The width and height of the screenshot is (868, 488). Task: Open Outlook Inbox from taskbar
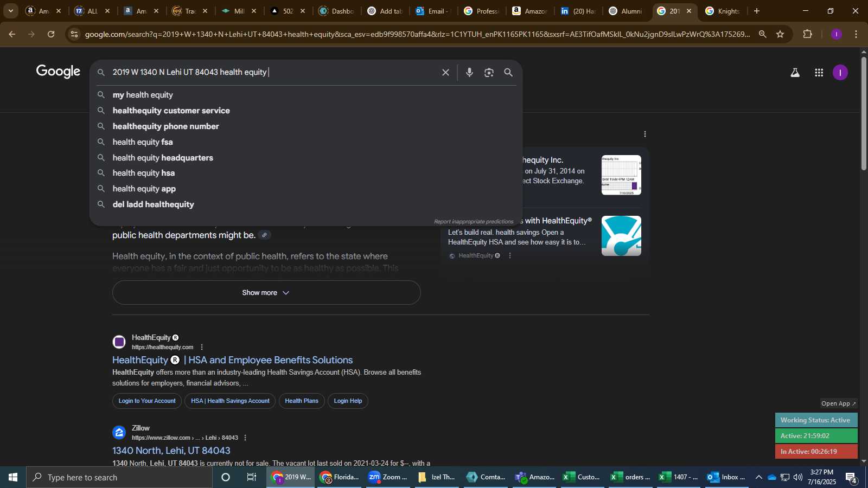726,477
